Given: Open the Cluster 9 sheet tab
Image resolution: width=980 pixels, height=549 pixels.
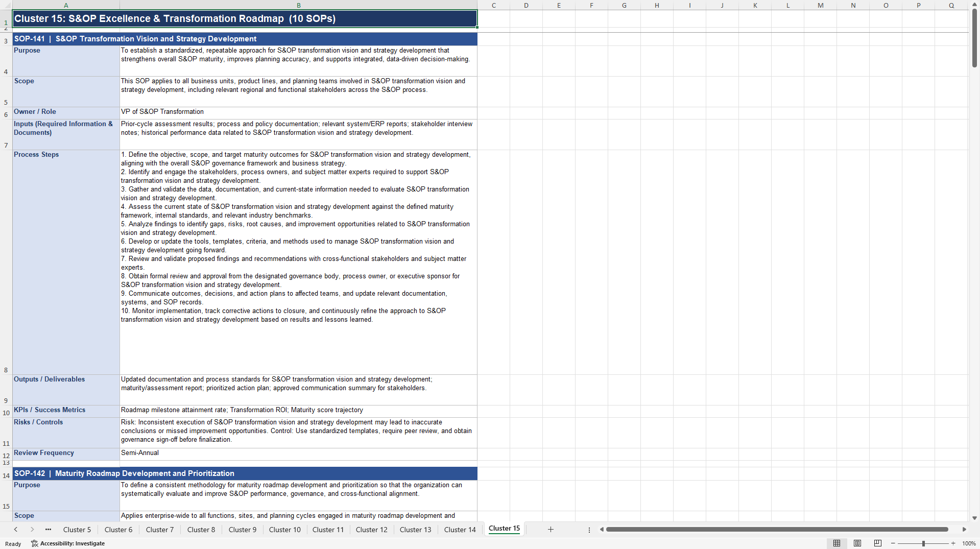Looking at the screenshot, I should [x=243, y=530].
